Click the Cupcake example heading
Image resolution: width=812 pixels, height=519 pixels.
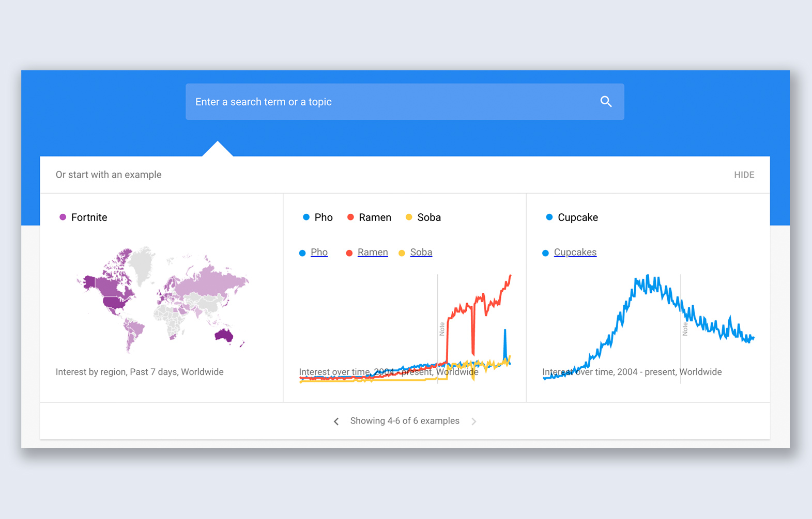coord(577,217)
